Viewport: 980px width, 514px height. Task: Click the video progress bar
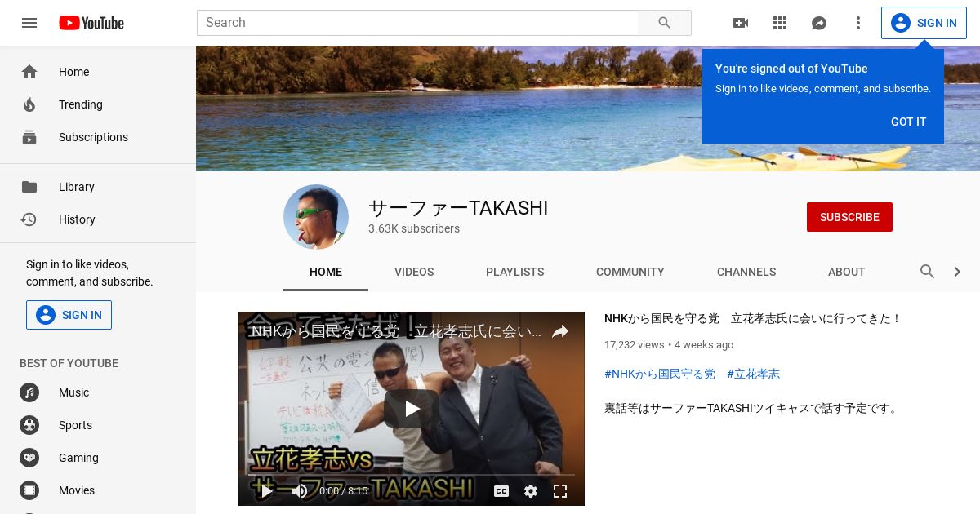click(x=412, y=475)
